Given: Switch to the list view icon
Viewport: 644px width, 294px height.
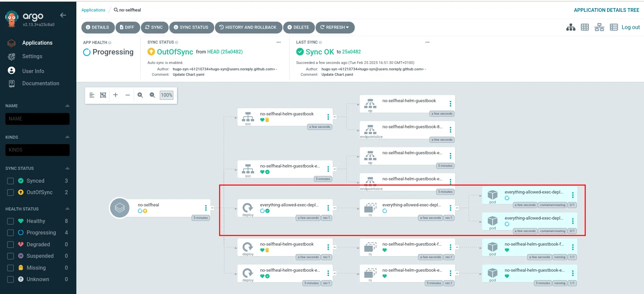Looking at the screenshot, I should pos(614,27).
